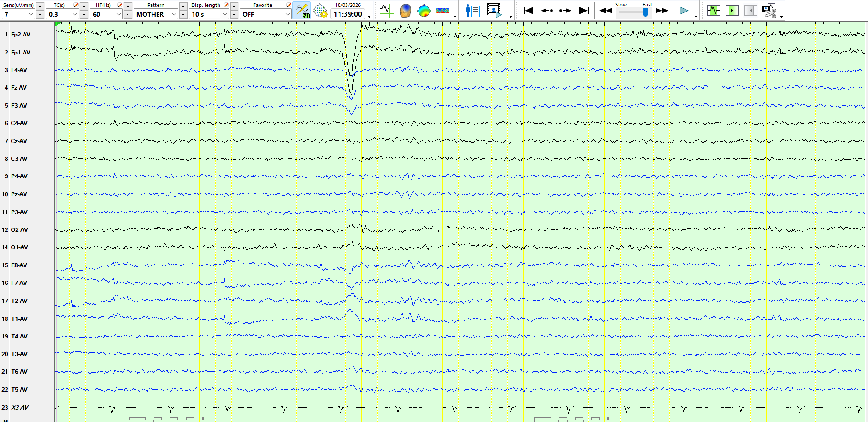Select channel label Cz-AV
Viewport: 868px width, 422px height.
point(19,141)
